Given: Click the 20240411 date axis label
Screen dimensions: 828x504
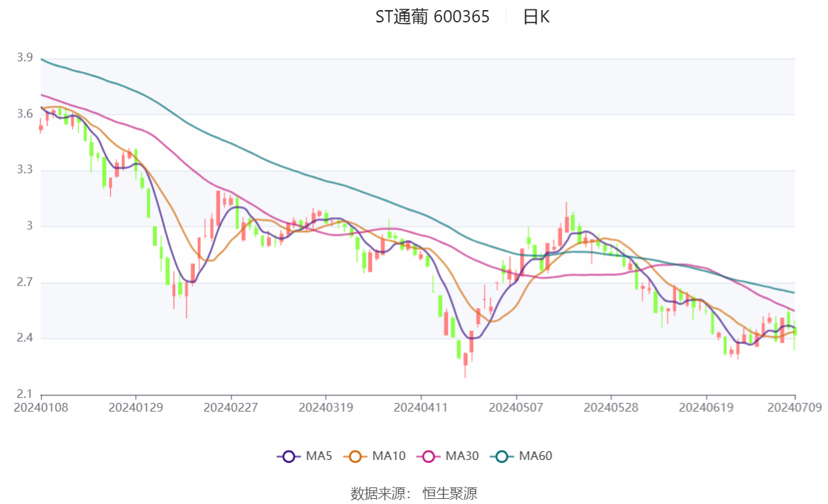Looking at the screenshot, I should point(421,407).
